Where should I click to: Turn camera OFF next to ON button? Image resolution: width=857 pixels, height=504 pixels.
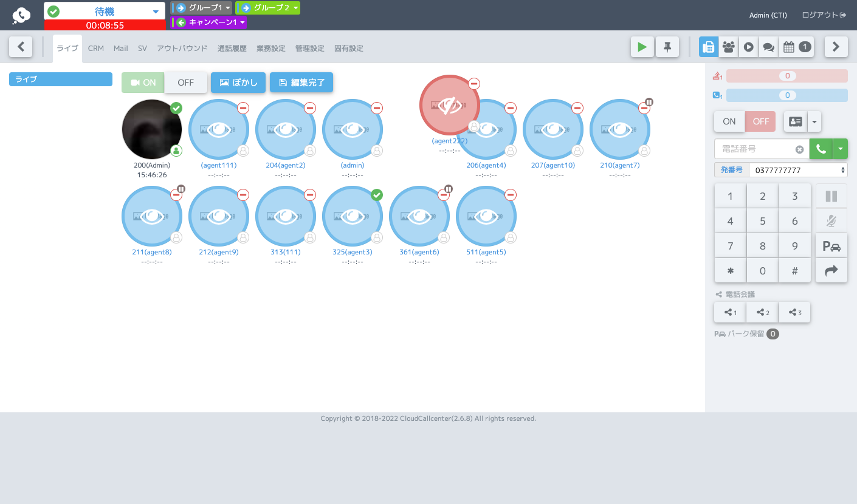click(x=186, y=83)
